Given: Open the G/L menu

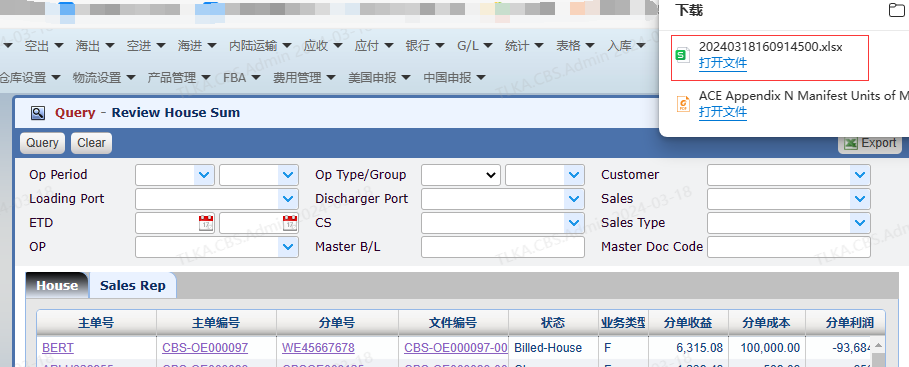Looking at the screenshot, I should tap(474, 46).
